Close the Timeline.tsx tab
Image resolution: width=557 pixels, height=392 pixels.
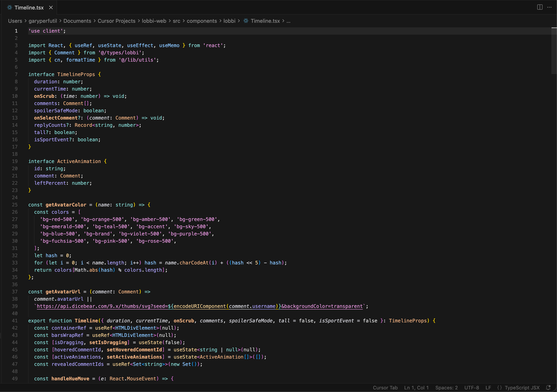click(51, 7)
